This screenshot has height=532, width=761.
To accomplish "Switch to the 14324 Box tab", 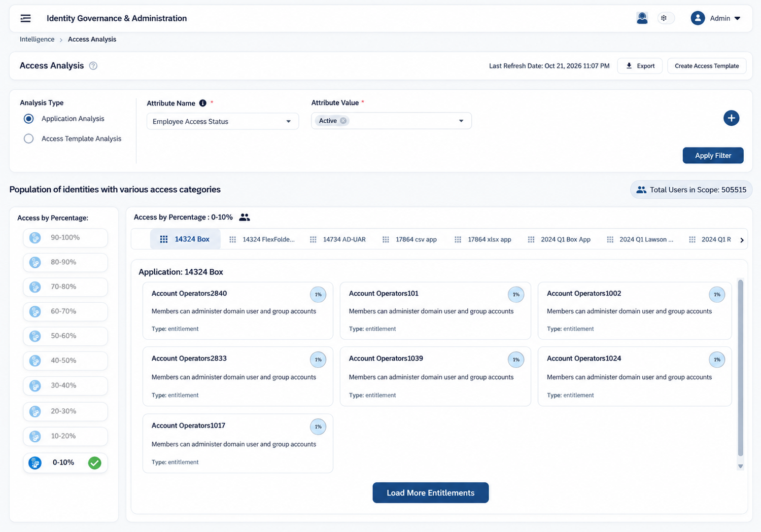I will pyautogui.click(x=185, y=239).
